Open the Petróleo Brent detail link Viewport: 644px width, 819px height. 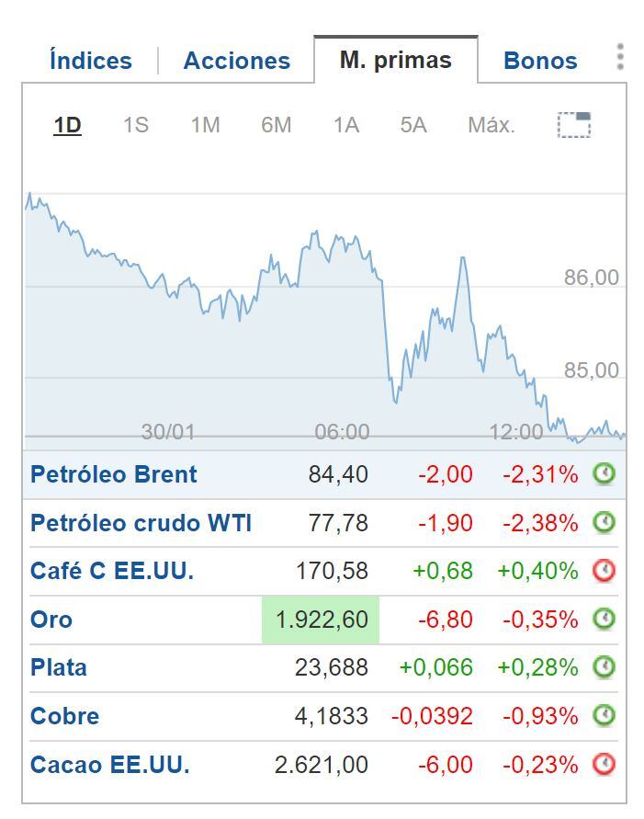click(x=113, y=474)
